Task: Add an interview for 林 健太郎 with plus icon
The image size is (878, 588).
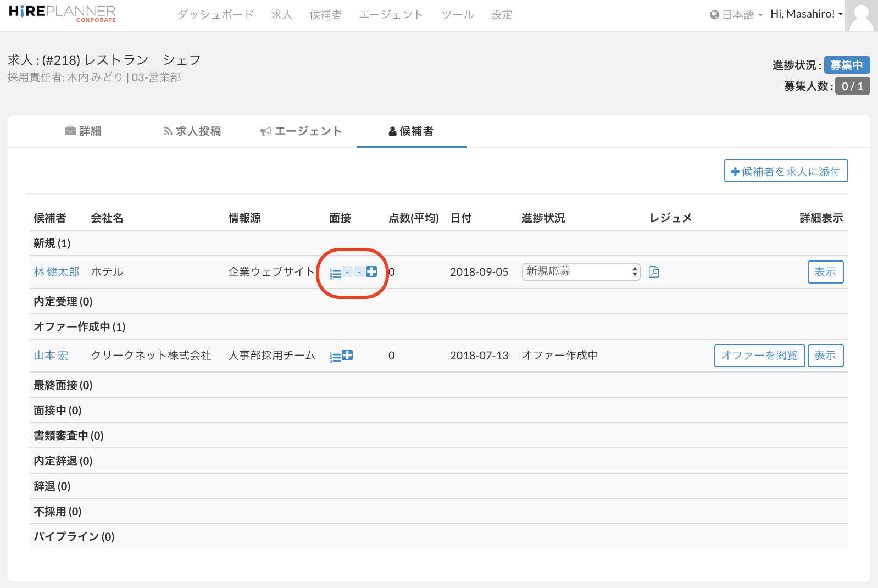Action: click(371, 271)
